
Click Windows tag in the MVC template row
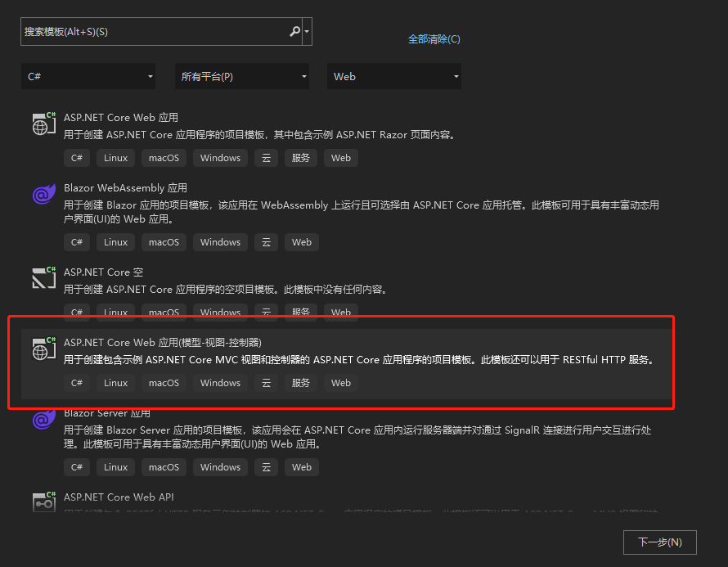pos(220,383)
